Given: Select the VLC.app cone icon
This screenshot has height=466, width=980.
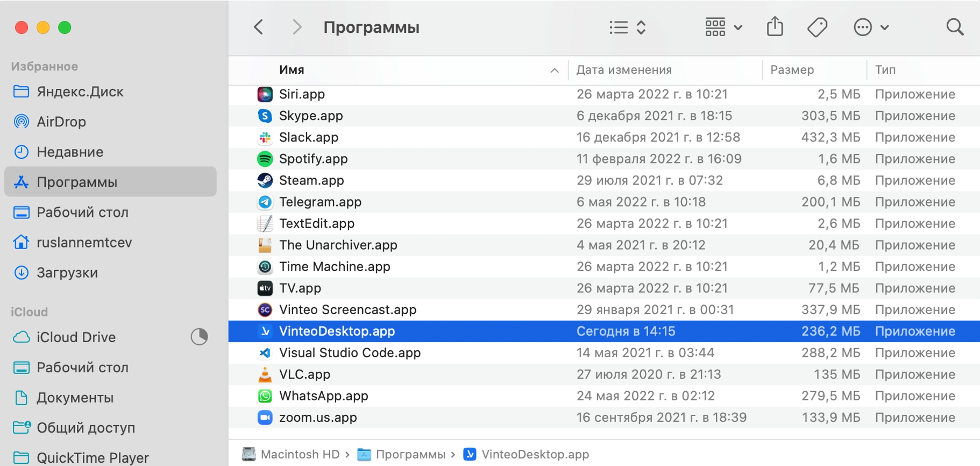Looking at the screenshot, I should (x=265, y=374).
